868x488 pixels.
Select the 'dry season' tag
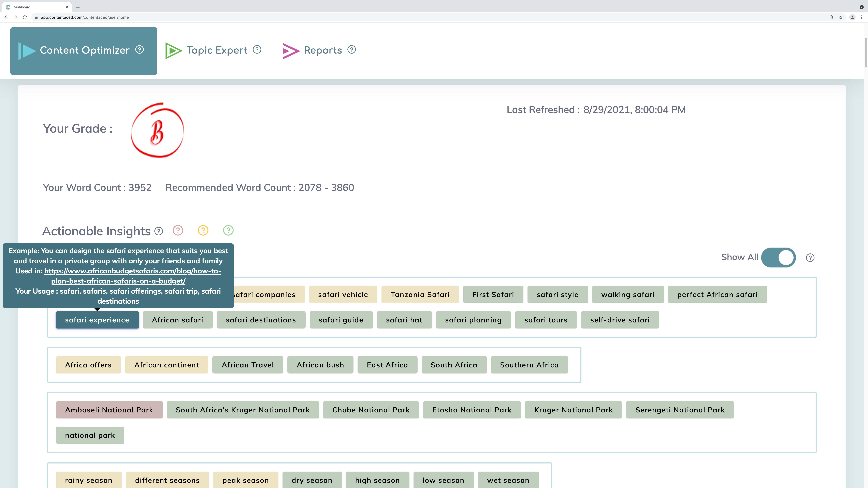point(312,480)
